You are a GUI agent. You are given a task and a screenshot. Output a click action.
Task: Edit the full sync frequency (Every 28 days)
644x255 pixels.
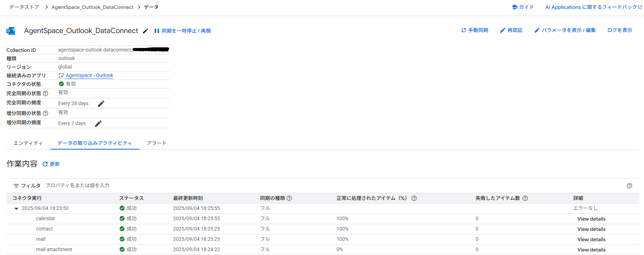[x=101, y=104]
